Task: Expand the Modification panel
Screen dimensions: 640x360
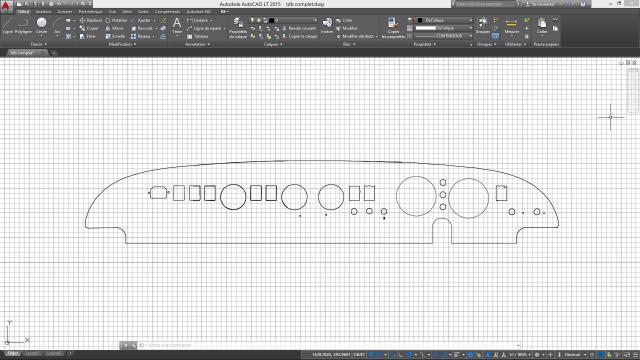Action: [x=122, y=44]
